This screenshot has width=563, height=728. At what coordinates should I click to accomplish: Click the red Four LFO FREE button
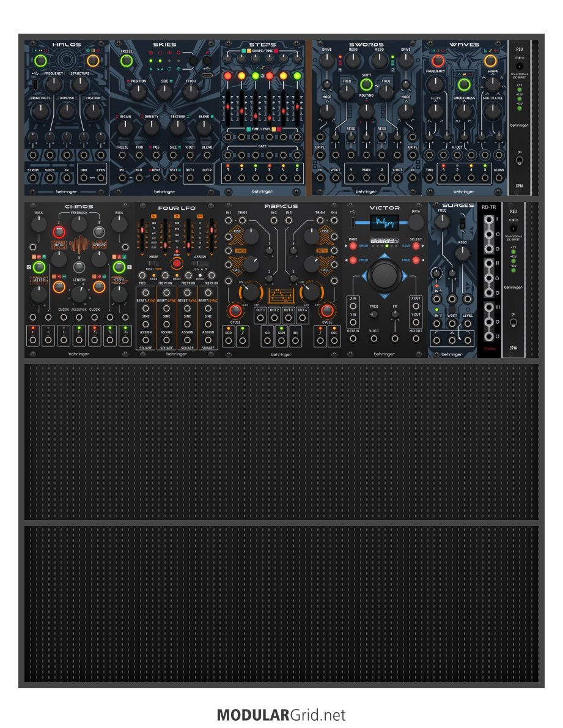[176, 264]
